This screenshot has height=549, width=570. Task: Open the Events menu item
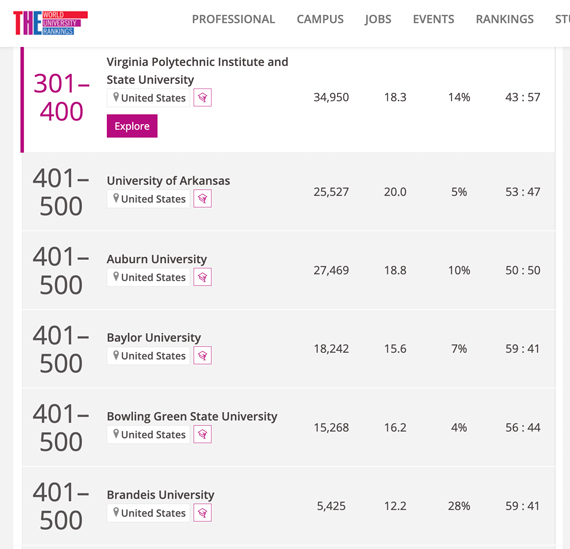pos(434,19)
